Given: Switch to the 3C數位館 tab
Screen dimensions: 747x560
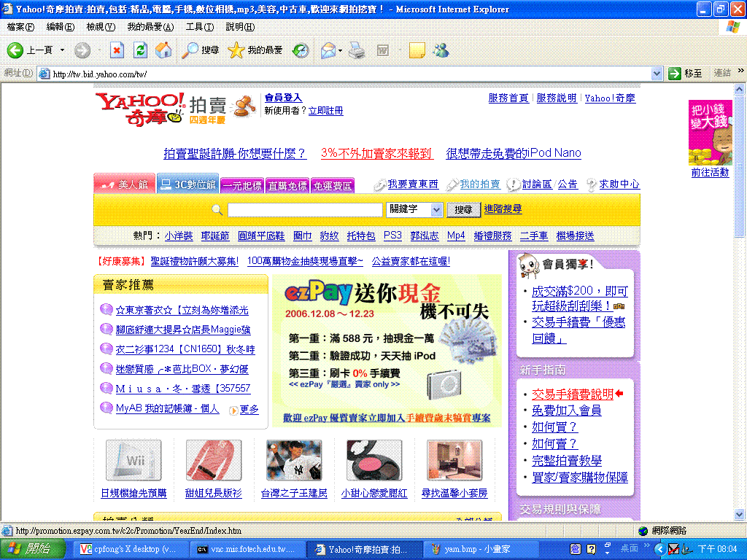Looking at the screenshot, I should 188,185.
